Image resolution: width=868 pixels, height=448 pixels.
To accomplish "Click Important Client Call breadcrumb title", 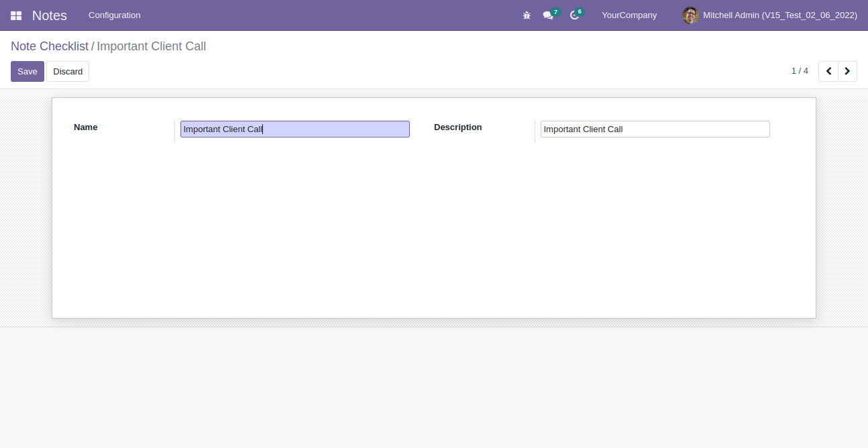I will coord(151,46).
